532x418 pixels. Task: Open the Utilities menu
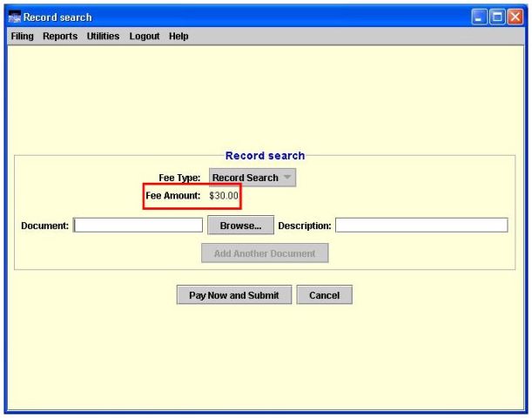(x=103, y=36)
